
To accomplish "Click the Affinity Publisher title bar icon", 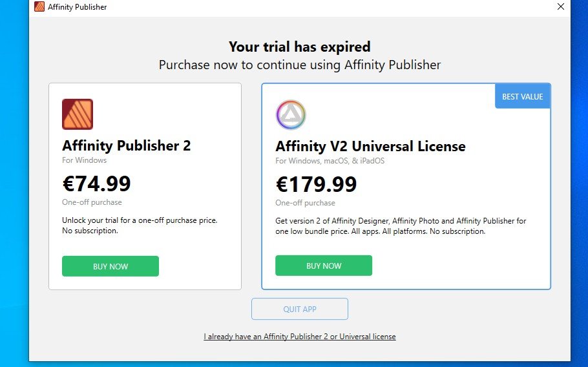I will 39,6.
